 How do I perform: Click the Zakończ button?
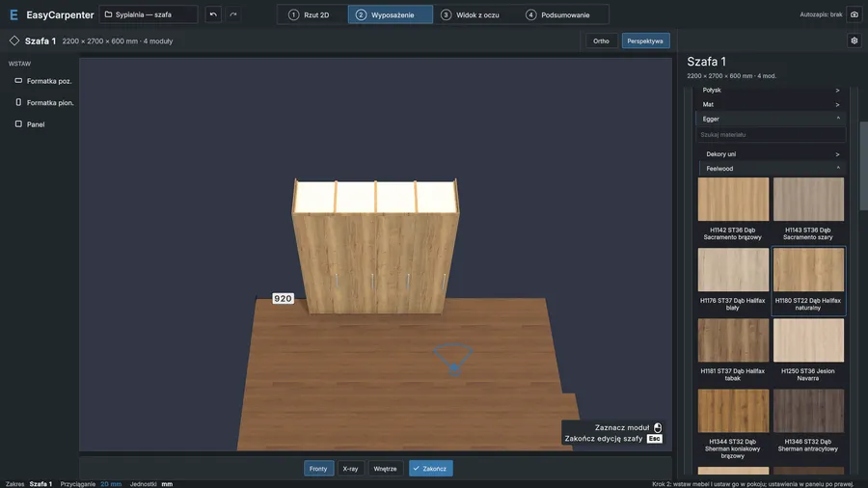431,469
